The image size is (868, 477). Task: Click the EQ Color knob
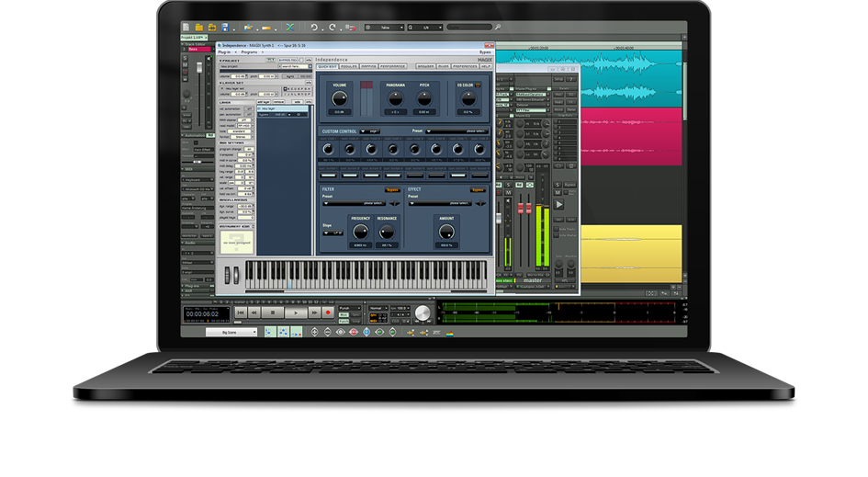468,98
